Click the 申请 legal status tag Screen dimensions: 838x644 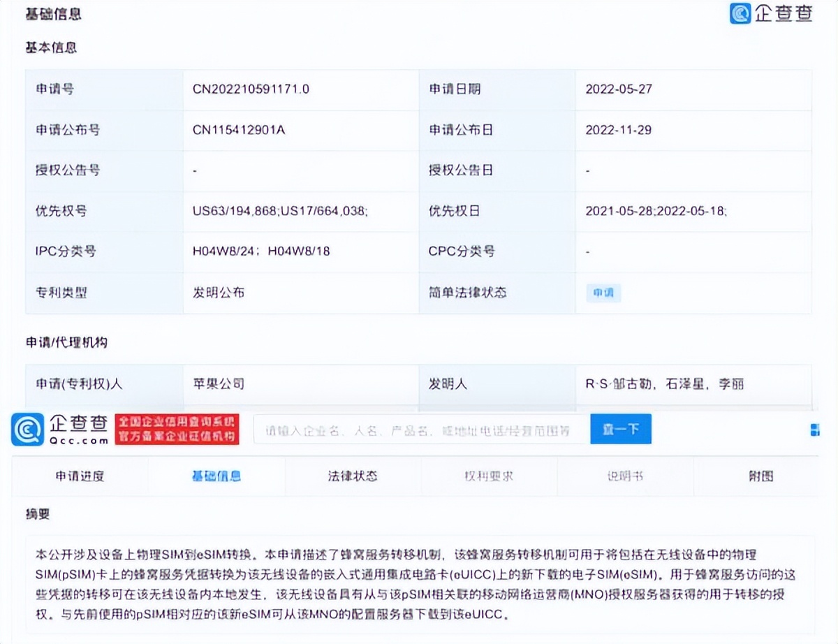coord(603,293)
